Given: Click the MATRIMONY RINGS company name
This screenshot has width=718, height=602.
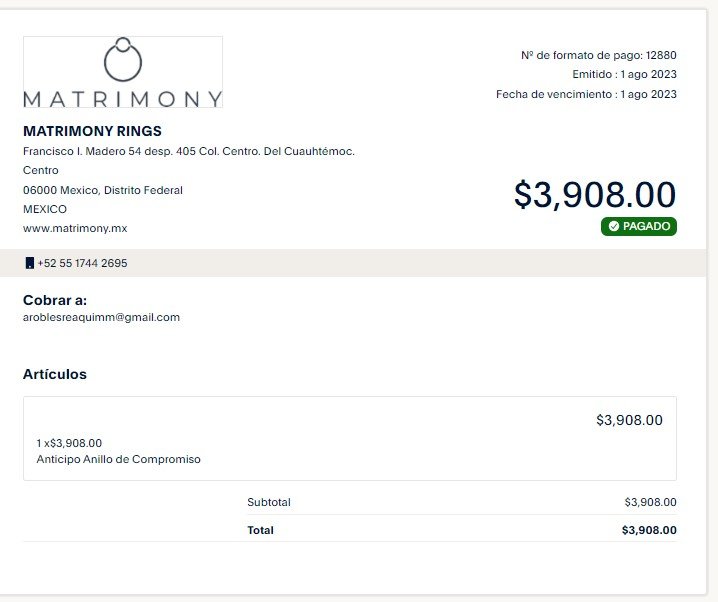Looking at the screenshot, I should pyautogui.click(x=92, y=131).
